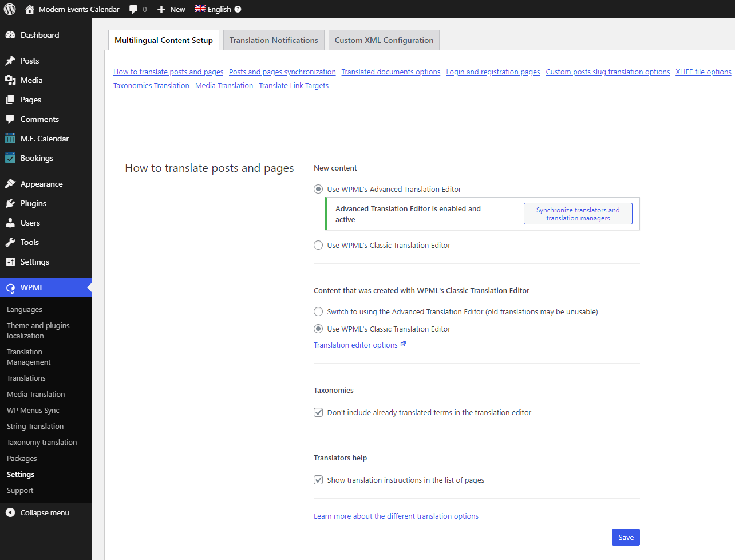Click the Dashboard gauge icon
The height and width of the screenshot is (560, 735).
tap(10, 35)
